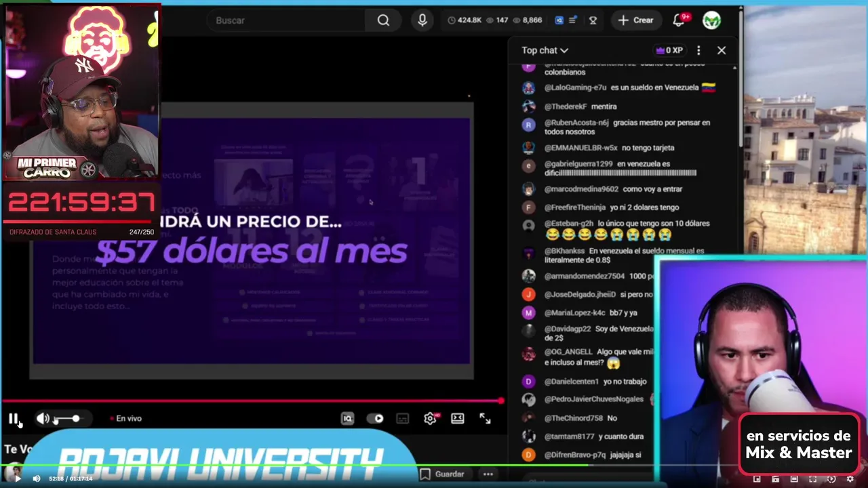Click the IQ icon in player controls
The image size is (868, 488).
(x=347, y=419)
